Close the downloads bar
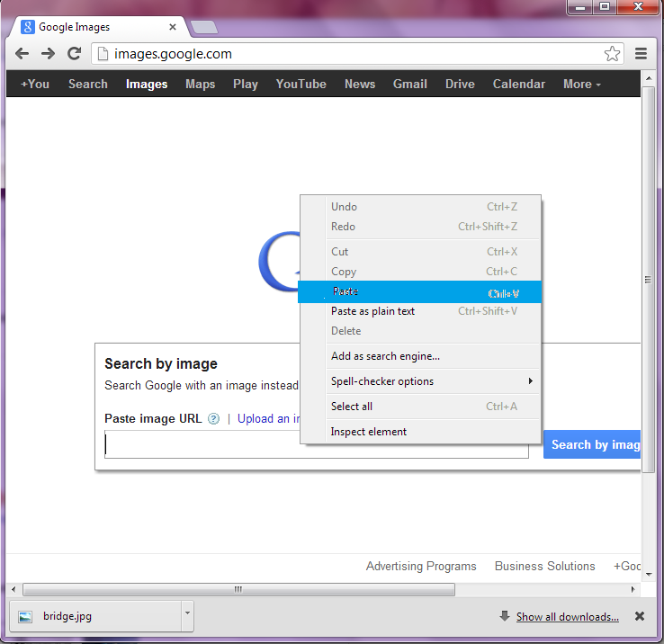The width and height of the screenshot is (664, 644). tap(640, 616)
